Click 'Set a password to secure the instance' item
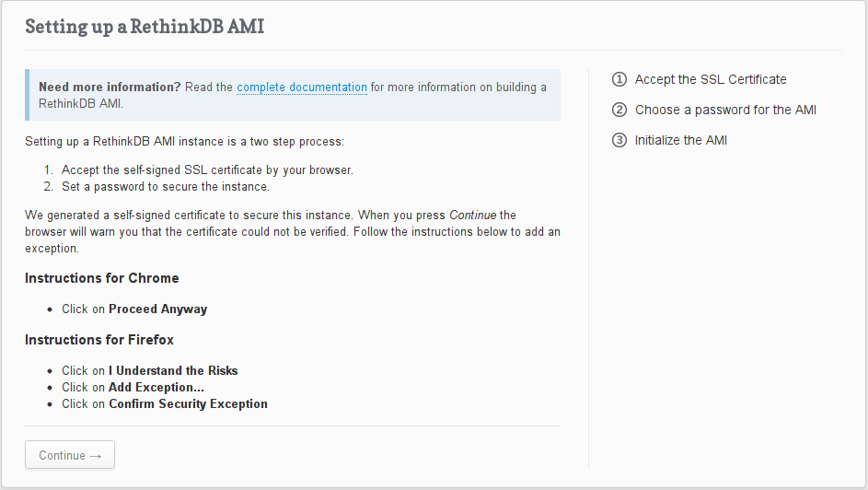Screen dimensions: 868x490 point(166,187)
